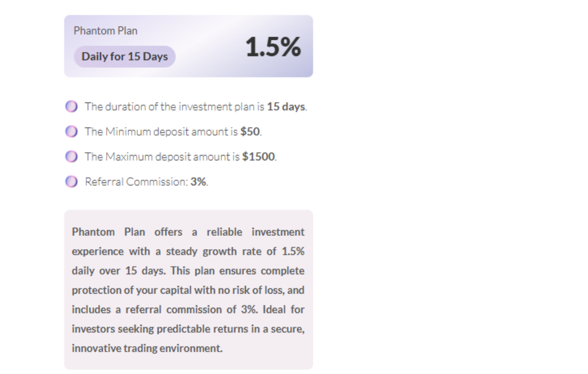Click the large 1.5% rate figure
588x374 pixels.
pyautogui.click(x=273, y=47)
